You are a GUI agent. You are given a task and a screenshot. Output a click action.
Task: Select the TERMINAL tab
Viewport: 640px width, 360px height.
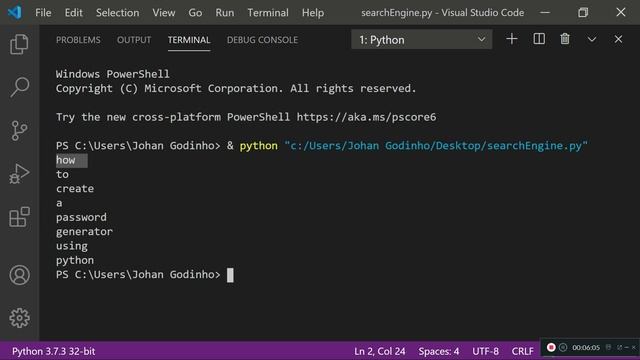pos(189,40)
